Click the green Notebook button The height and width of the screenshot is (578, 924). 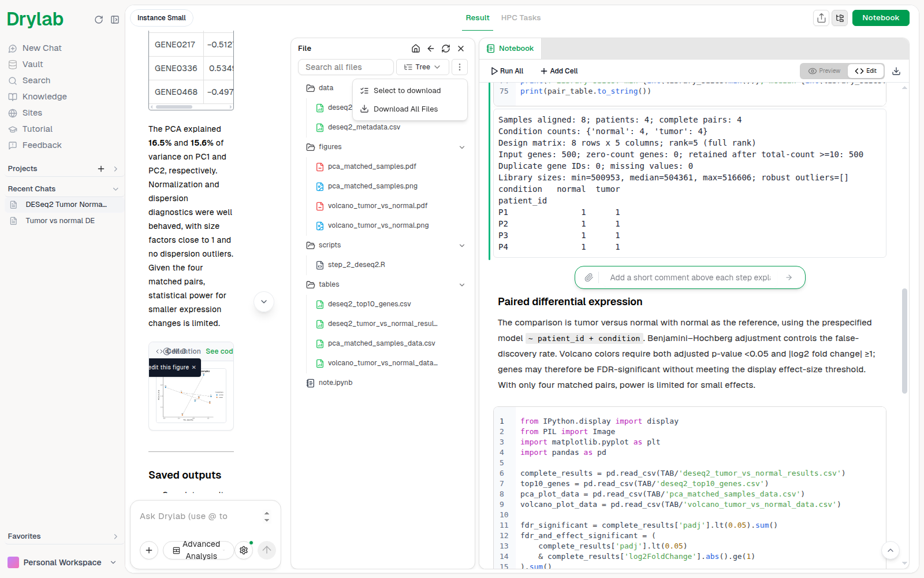point(881,18)
